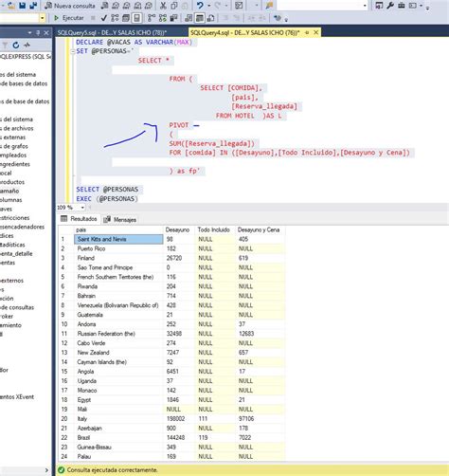This screenshot has height=476, width=449.
Task: Click the pais column header
Action: point(118,229)
